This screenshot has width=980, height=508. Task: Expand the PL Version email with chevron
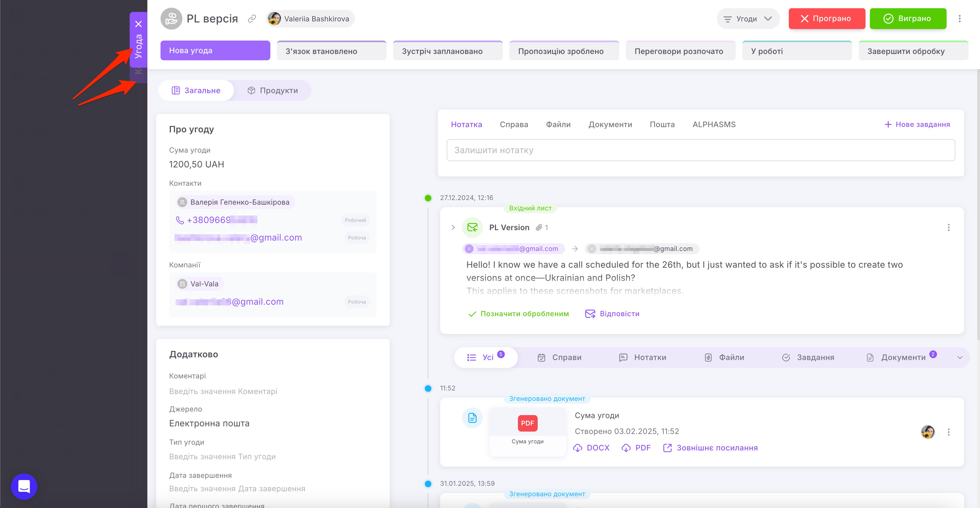[x=453, y=227]
